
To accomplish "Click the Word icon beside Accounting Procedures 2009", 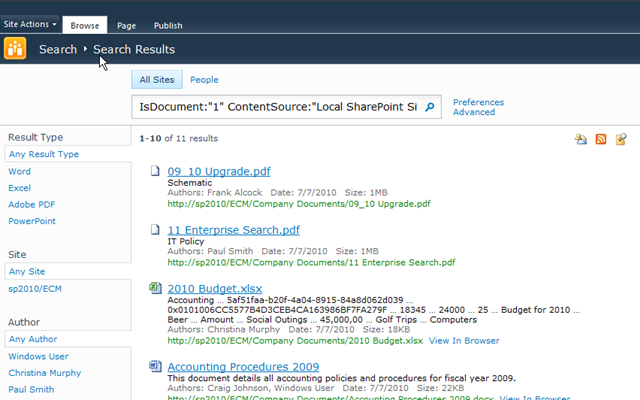I will click(x=155, y=366).
